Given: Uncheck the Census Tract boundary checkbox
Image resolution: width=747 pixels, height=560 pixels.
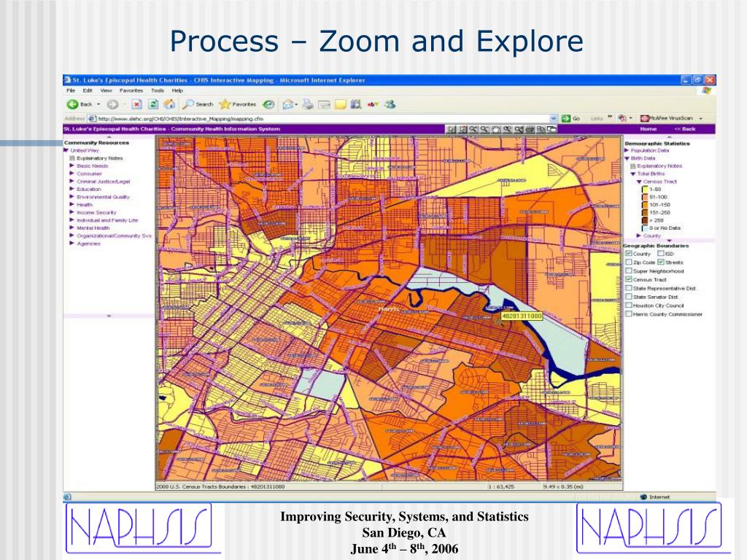Looking at the screenshot, I should pyautogui.click(x=628, y=279).
